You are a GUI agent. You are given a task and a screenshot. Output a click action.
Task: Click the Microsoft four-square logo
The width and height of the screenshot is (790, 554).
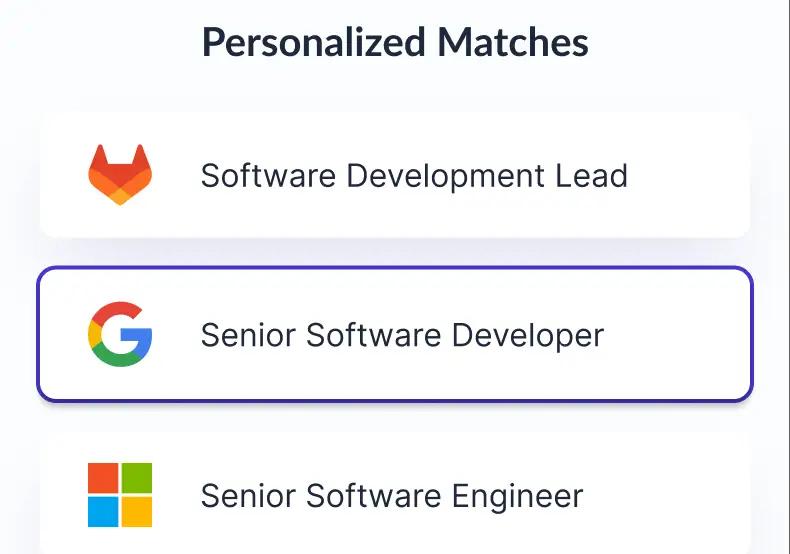(120, 495)
